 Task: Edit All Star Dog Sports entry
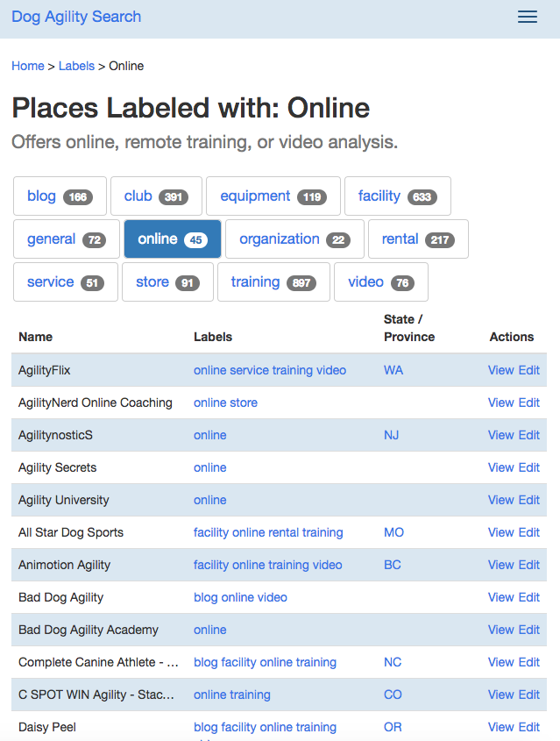[528, 532]
